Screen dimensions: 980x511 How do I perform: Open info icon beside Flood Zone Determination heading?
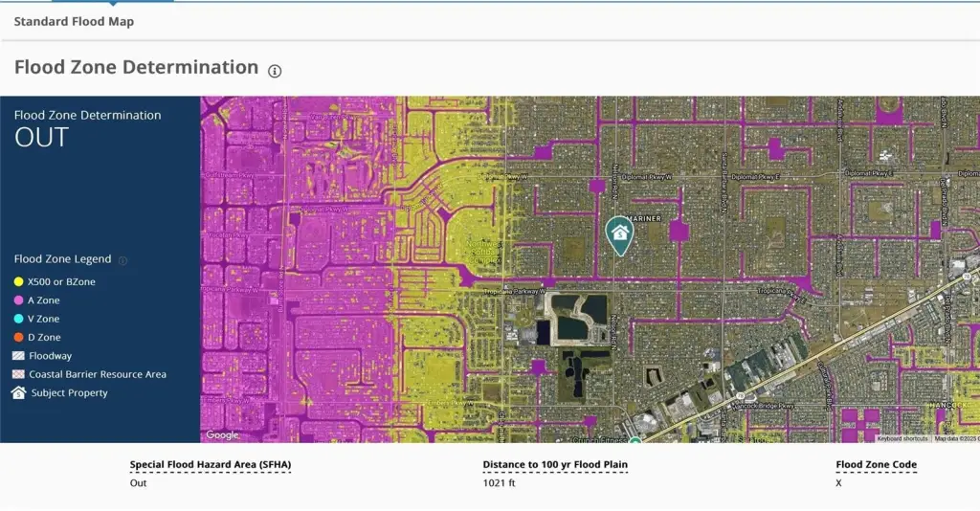point(275,71)
